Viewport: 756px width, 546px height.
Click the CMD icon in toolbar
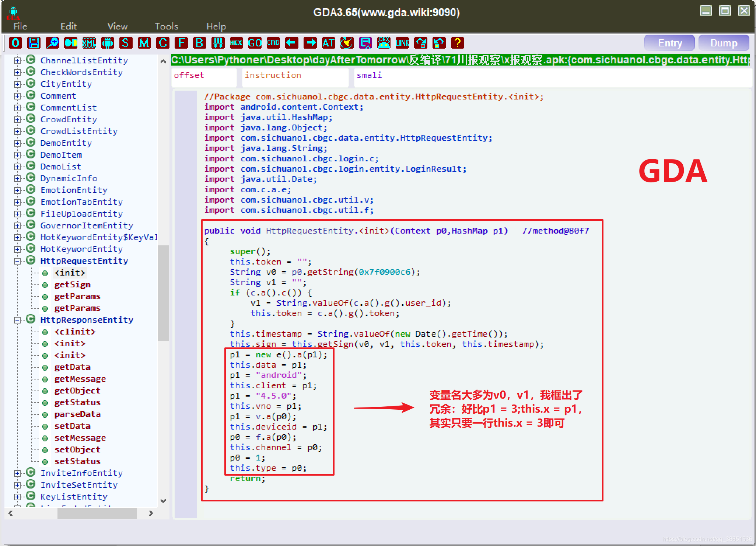pyautogui.click(x=274, y=42)
